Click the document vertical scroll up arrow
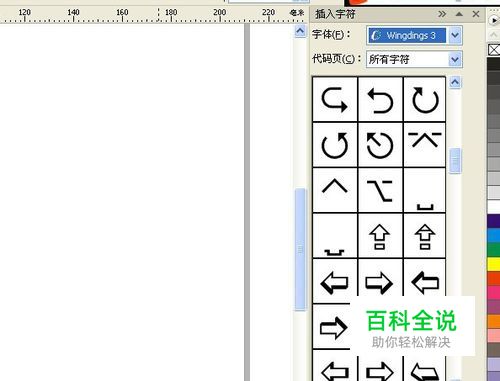Image resolution: width=500 pixels, height=381 pixels. tap(300, 31)
